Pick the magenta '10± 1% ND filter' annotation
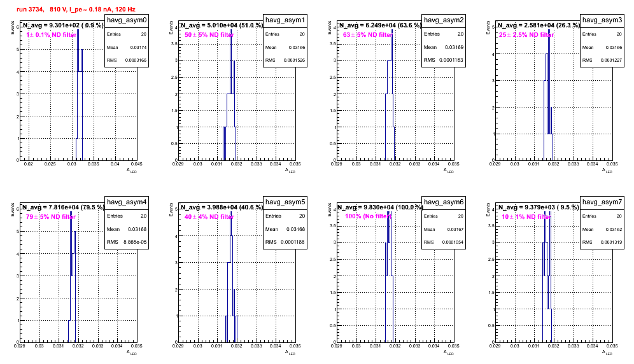The height and width of the screenshot is (364, 634). (x=526, y=217)
